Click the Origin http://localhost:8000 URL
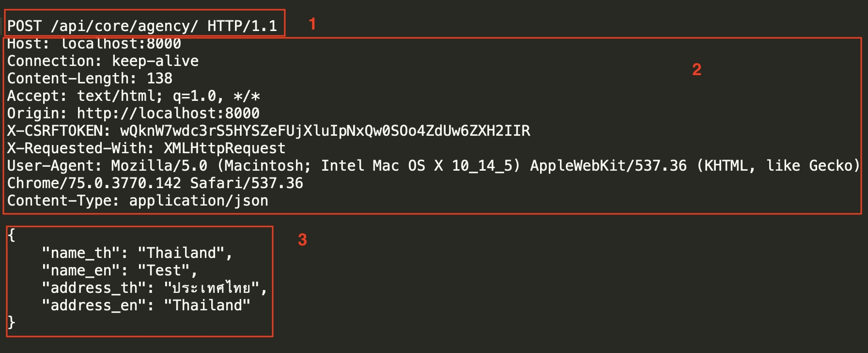The image size is (868, 353). (x=168, y=113)
